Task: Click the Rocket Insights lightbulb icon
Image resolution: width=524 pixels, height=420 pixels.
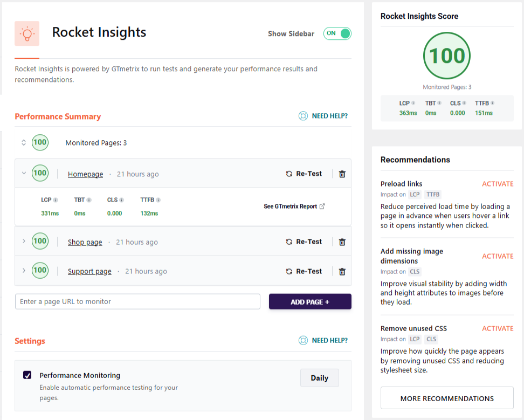Action: tap(27, 33)
